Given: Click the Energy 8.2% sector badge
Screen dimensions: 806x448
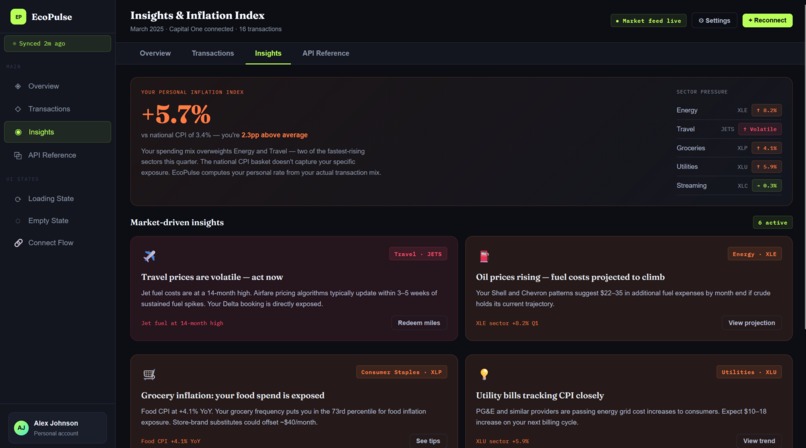Looking at the screenshot, I should (766, 110).
